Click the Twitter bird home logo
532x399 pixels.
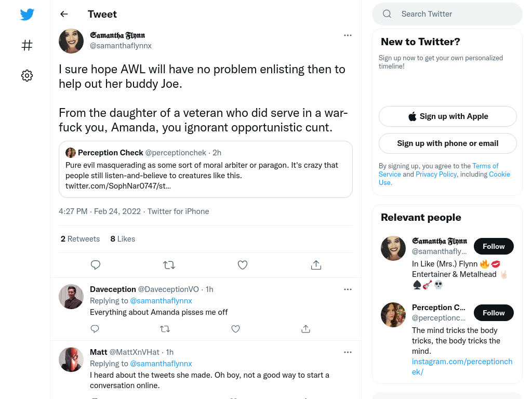(x=27, y=14)
